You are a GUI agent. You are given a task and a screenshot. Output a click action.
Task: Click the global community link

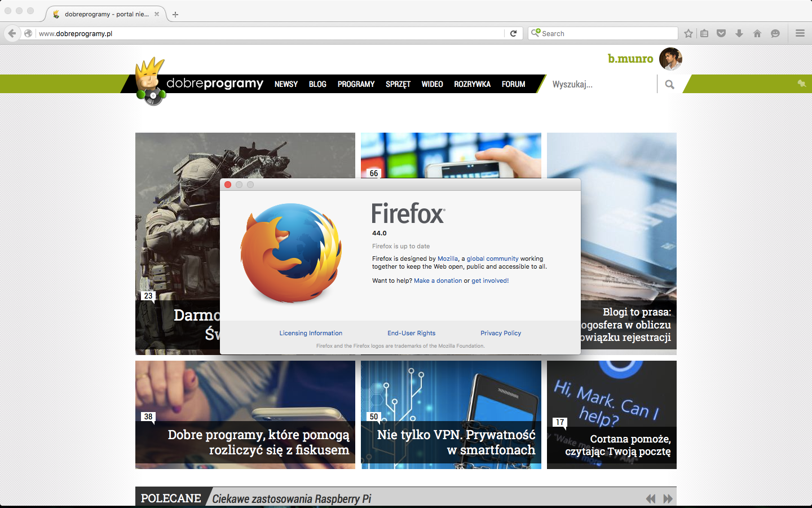coord(492,259)
